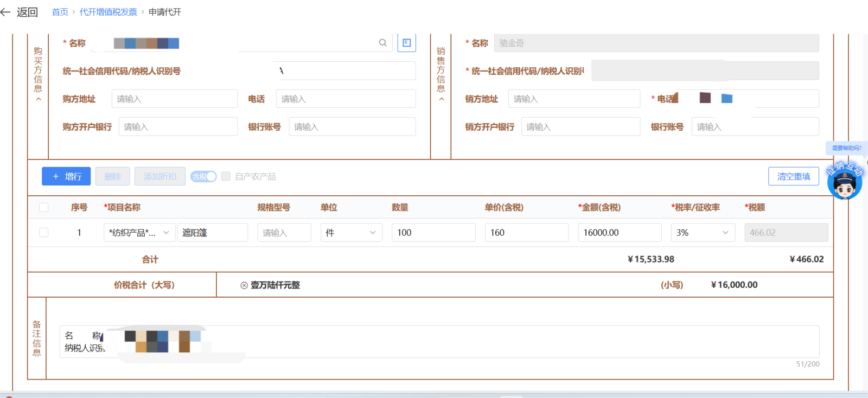Click inside the 备注信息 remarks textarea
This screenshot has height=398, width=868.
click(439, 342)
